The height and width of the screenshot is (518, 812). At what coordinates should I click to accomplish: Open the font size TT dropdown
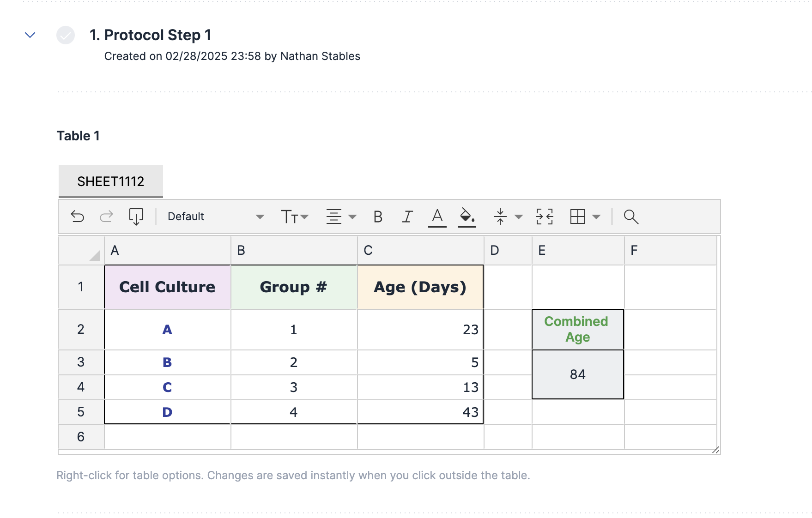coord(295,216)
